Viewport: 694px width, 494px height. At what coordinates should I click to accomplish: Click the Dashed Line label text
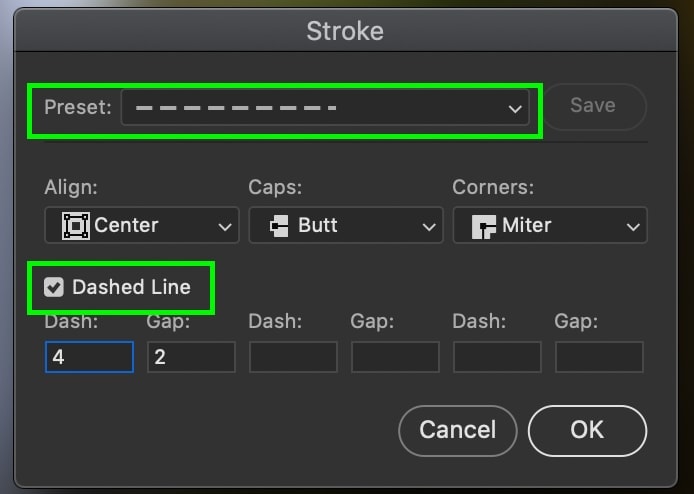click(x=131, y=287)
